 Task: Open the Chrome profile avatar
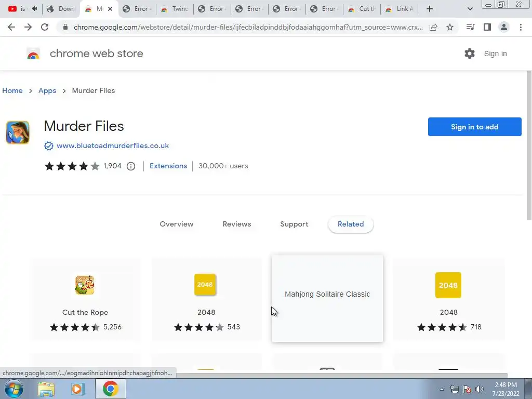(x=504, y=27)
